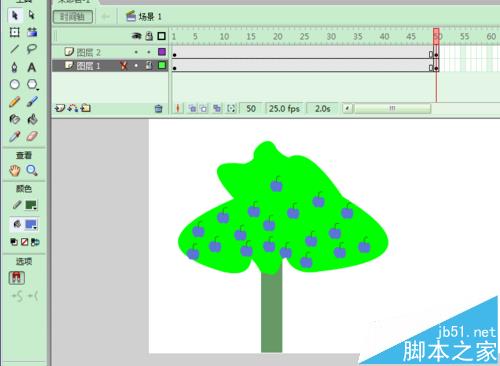Viewport: 500px width, 366px height.
Task: Activate the Hand tool
Action: click(14, 170)
